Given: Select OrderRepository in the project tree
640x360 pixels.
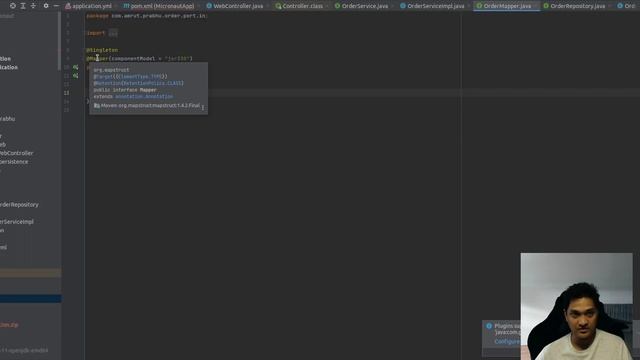Looking at the screenshot, I should click(x=19, y=204).
